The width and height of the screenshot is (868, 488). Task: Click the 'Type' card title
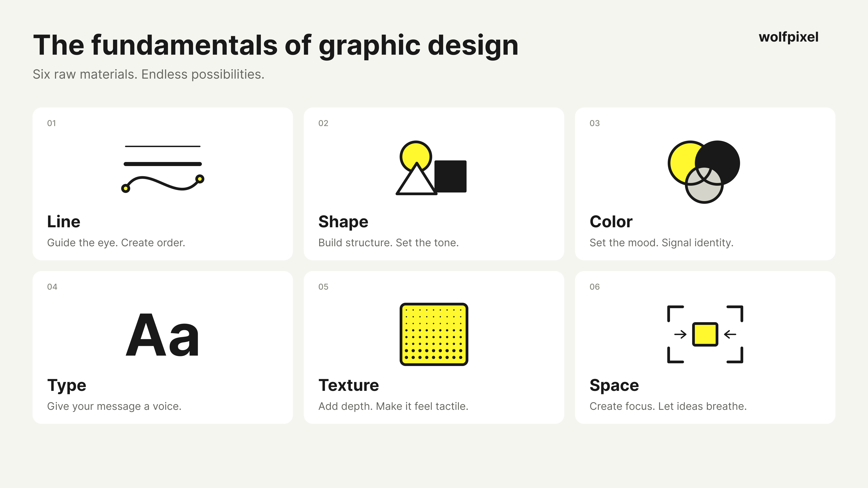[x=67, y=386]
